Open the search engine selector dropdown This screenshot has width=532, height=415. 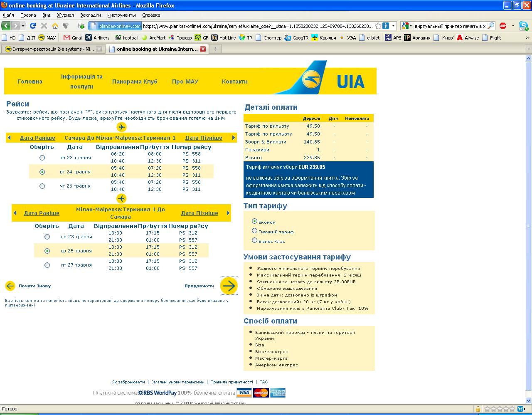tap(407, 26)
